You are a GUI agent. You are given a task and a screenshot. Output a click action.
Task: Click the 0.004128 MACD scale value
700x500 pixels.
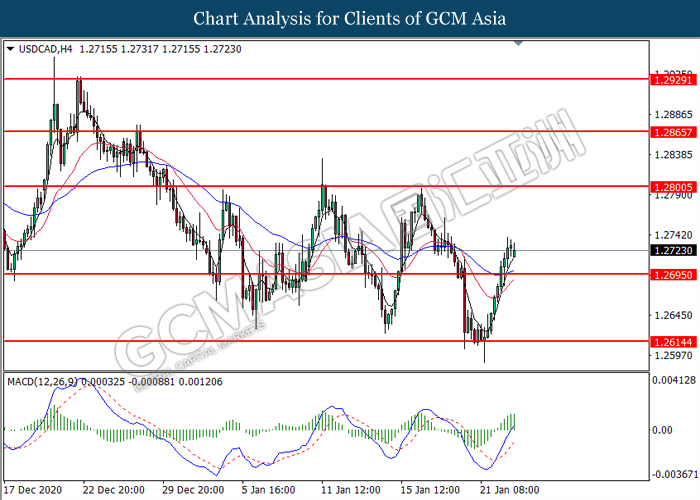point(673,381)
